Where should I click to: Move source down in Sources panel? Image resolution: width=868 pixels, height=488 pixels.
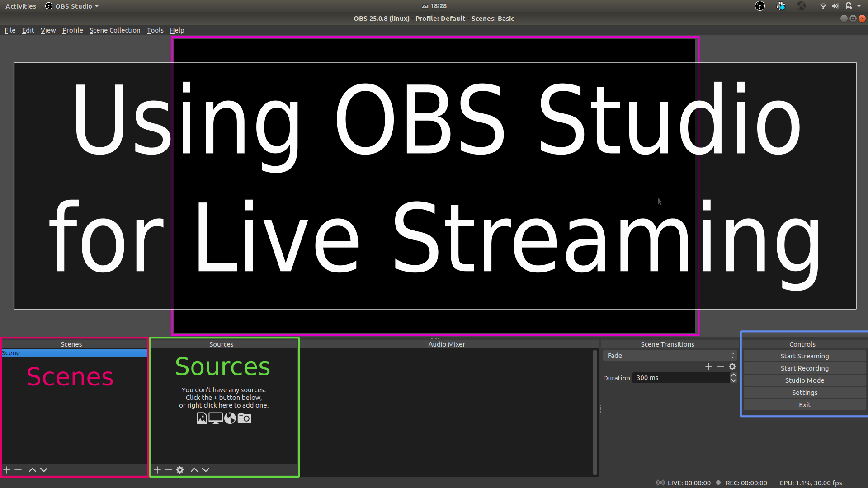[x=206, y=470]
